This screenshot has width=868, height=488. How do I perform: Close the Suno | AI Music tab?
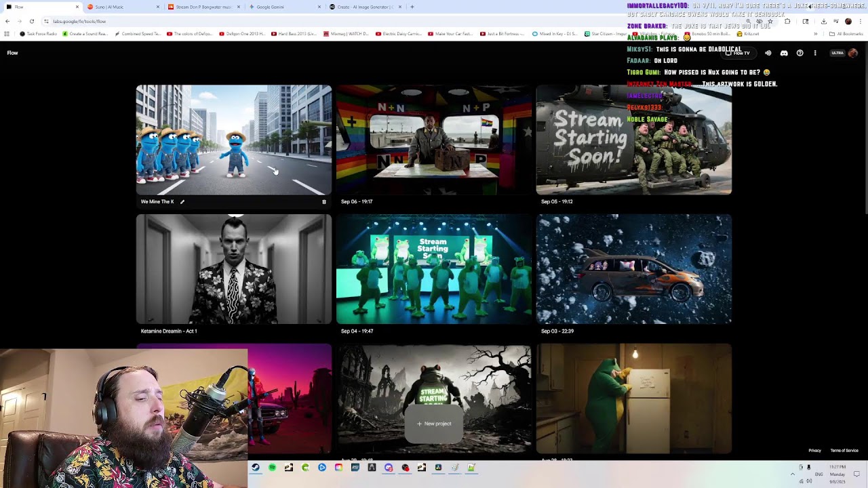tap(158, 7)
